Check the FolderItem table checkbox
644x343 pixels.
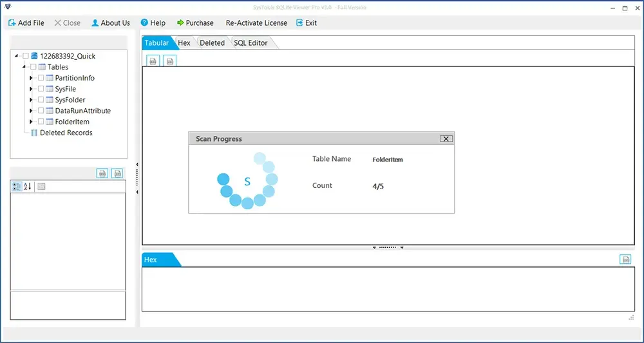pyautogui.click(x=41, y=122)
